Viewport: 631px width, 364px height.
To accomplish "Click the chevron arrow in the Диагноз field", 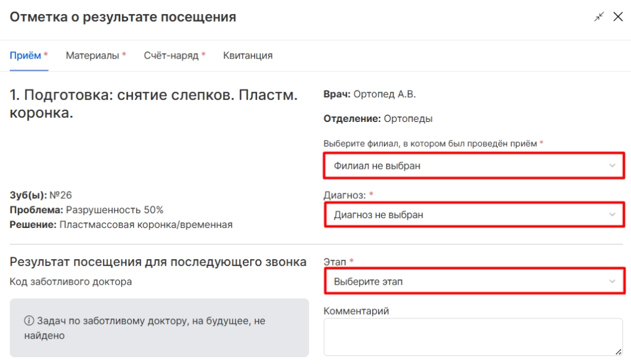I will pos(612,215).
